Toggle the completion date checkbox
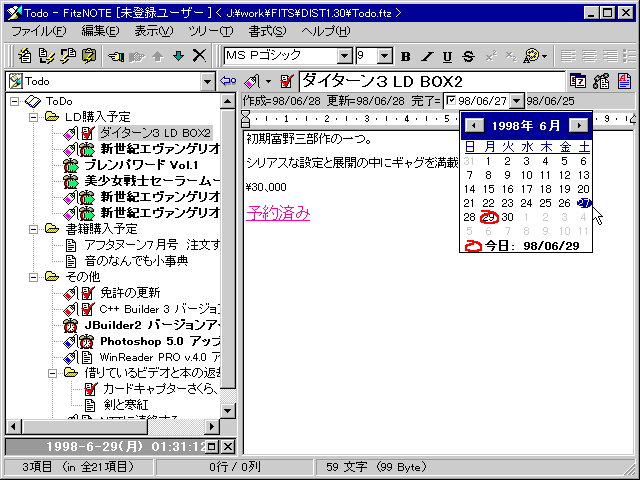The height and width of the screenshot is (480, 640). 451,100
